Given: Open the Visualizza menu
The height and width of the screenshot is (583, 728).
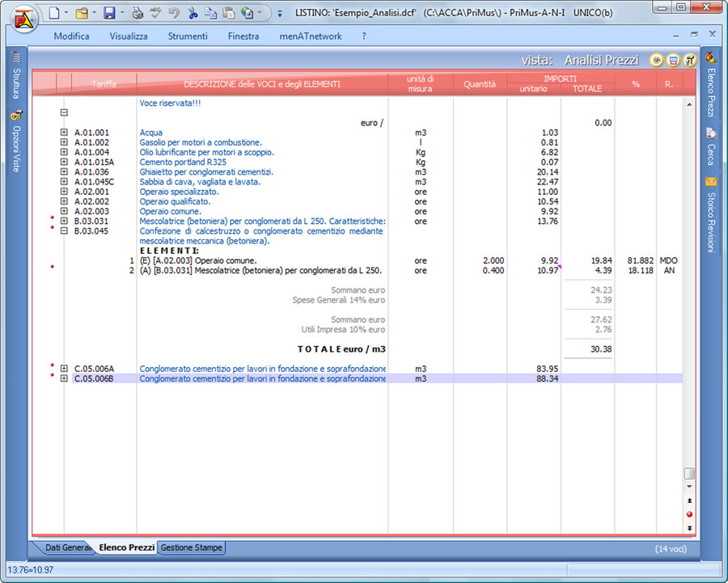Looking at the screenshot, I should pos(129,36).
